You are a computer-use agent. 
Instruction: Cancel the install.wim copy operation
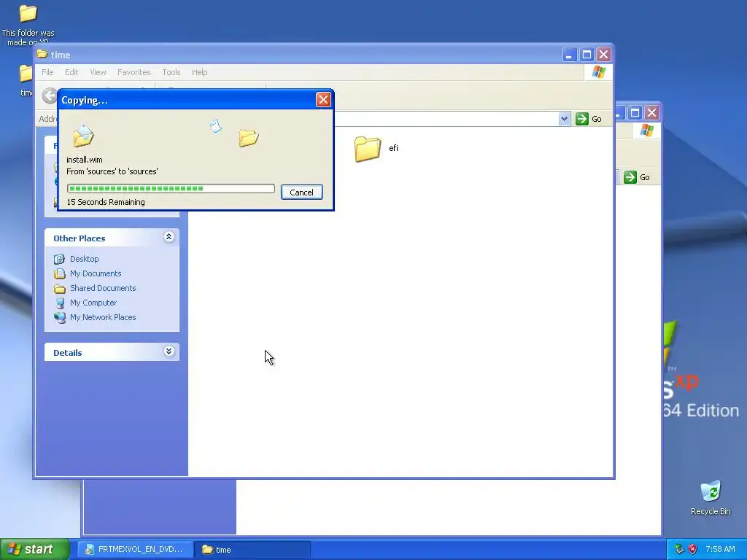tap(301, 192)
